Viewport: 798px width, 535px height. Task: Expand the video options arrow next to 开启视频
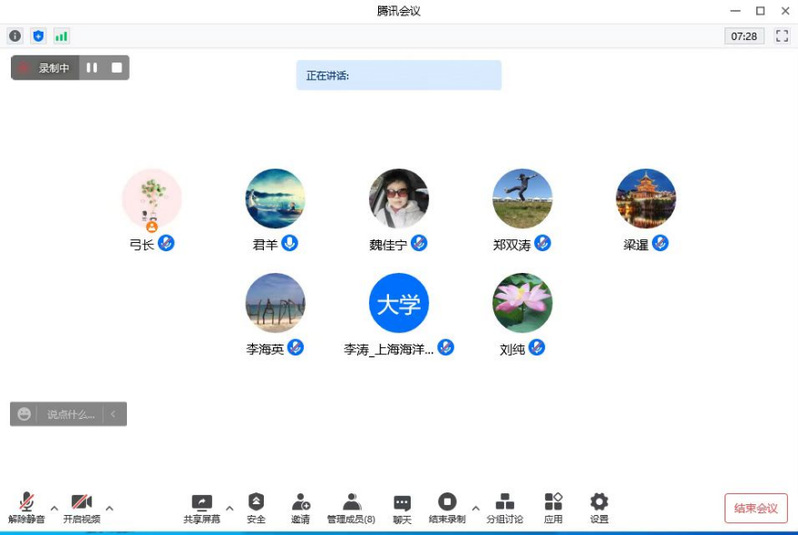click(109, 508)
